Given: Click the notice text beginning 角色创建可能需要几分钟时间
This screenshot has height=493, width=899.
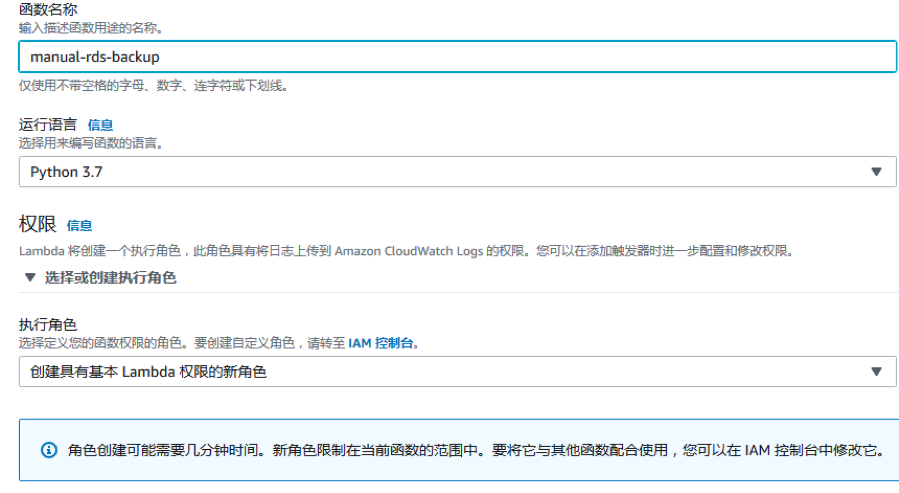Looking at the screenshot, I should [x=476, y=451].
